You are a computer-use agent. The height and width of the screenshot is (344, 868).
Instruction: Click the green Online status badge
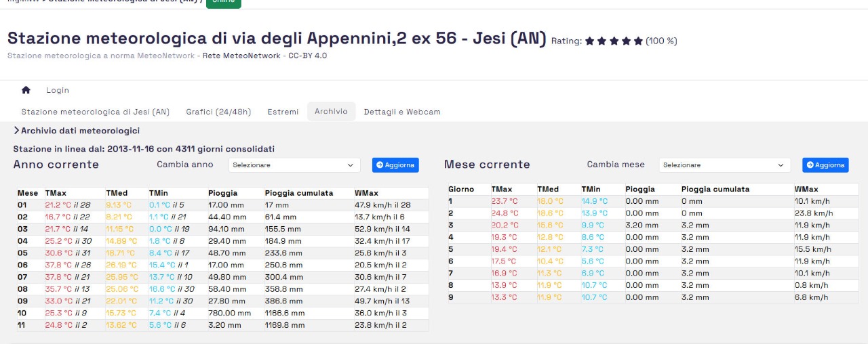click(223, 2)
